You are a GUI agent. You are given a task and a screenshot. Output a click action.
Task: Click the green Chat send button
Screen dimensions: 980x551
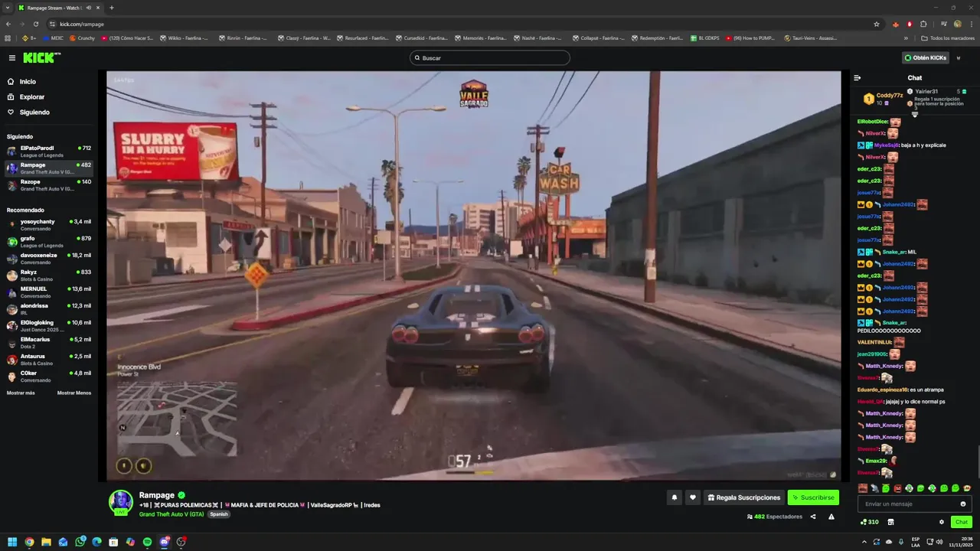point(962,522)
